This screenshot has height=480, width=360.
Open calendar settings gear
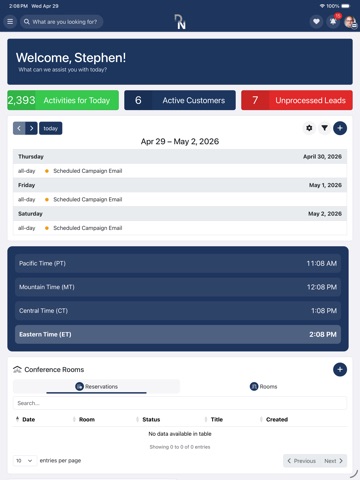[309, 128]
